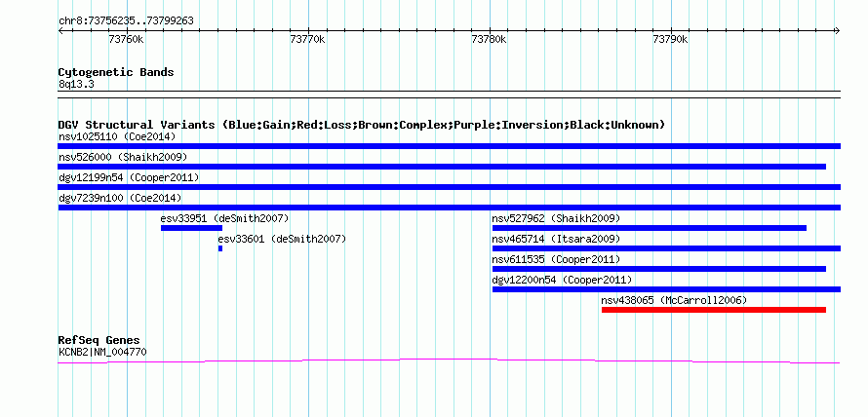Screen dimensions: 868x417
Task: Open the nsv527962 (Shaikh2009) label
Action: click(556, 218)
